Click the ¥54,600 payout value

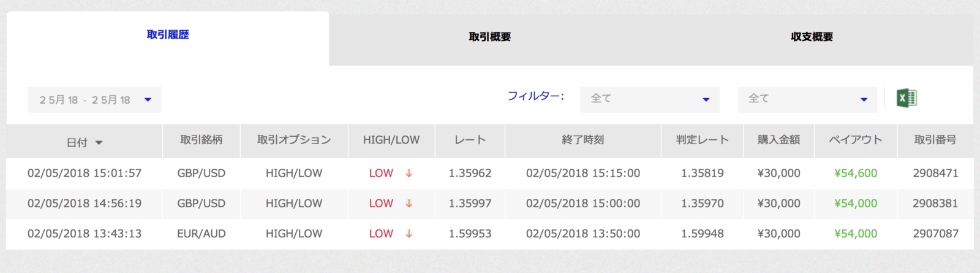855,173
